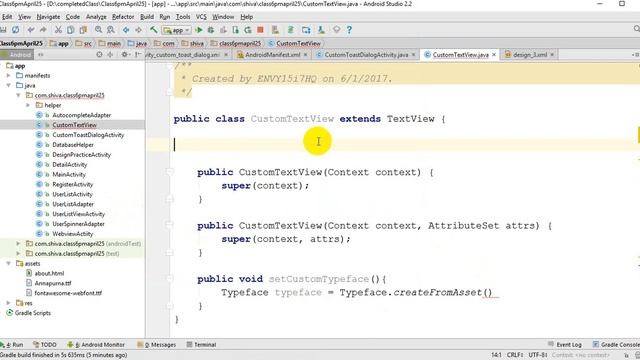Viewport: 640px width, 360px height.
Task: Click the SDK Manager download icon
Action: click(x=321, y=30)
